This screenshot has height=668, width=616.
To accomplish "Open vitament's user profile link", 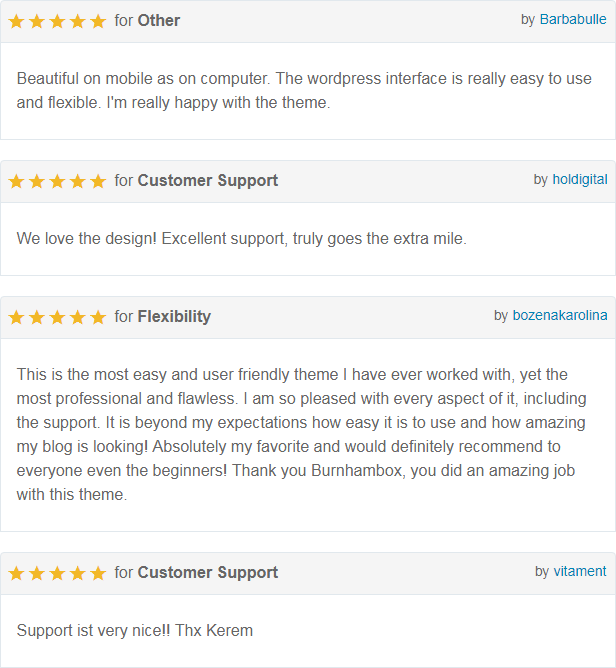I will 580,572.
